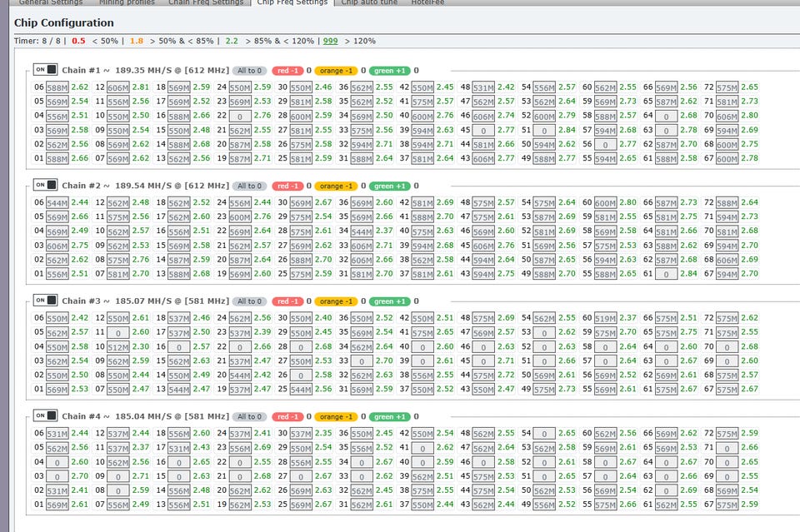Viewport: 800px width, 532px height.
Task: Switch to the Chip auto tune tab
Action: (367, 2)
